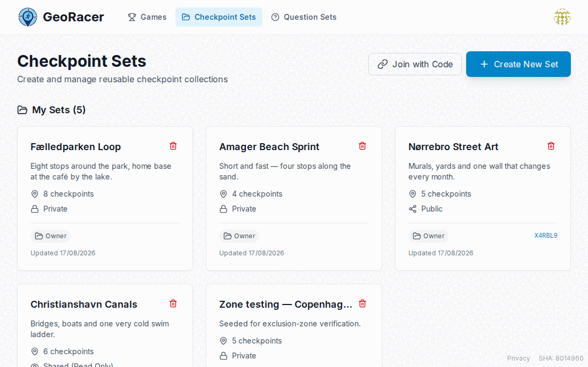Click the pin icon by 8 checkpoints
588x367 pixels.
(35, 194)
